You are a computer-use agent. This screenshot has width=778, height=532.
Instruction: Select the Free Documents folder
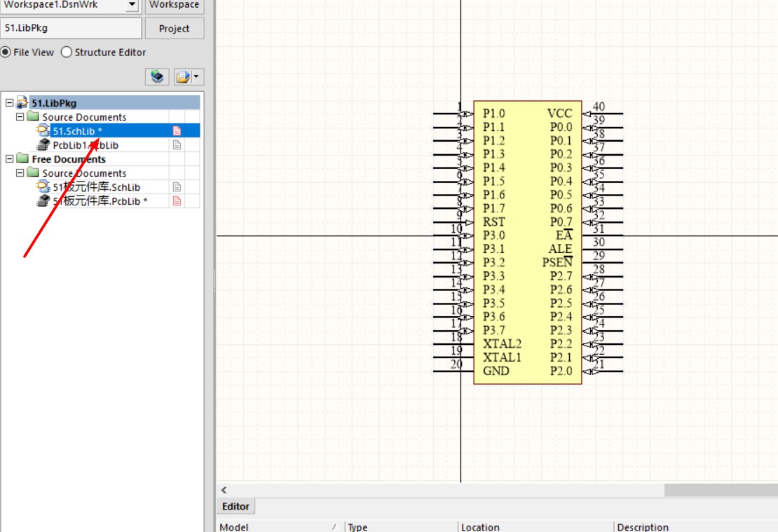pyautogui.click(x=69, y=159)
